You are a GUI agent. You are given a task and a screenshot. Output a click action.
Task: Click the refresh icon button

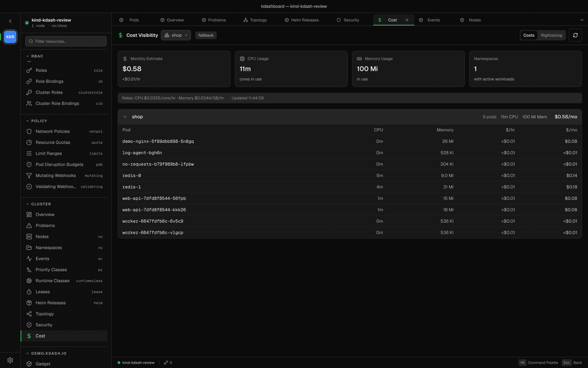click(575, 35)
